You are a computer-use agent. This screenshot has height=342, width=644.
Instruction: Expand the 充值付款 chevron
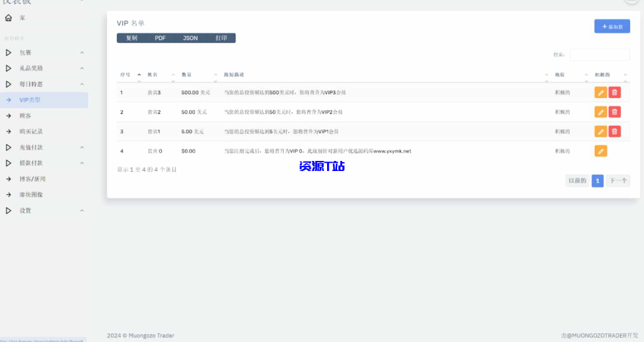tap(82, 147)
